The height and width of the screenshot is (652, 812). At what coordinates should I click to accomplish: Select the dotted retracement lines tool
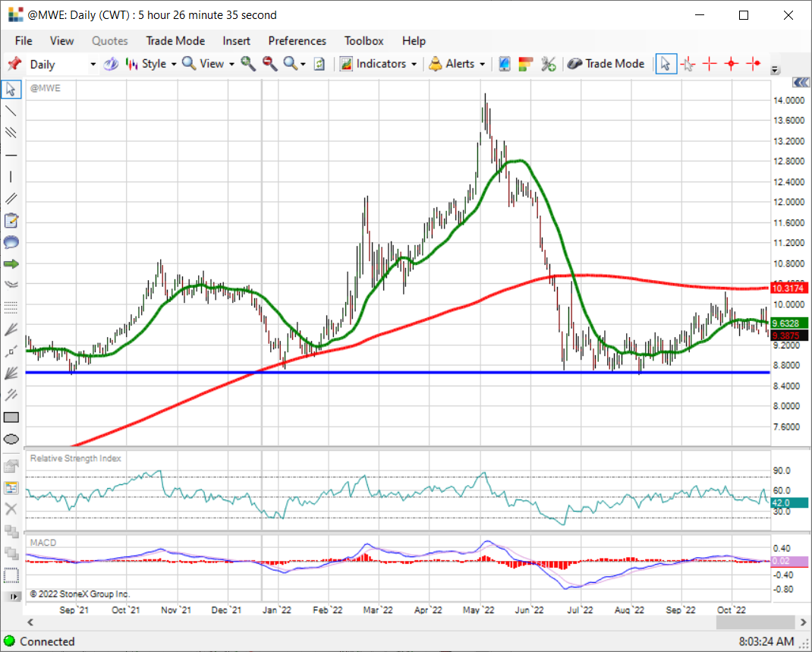click(x=11, y=307)
